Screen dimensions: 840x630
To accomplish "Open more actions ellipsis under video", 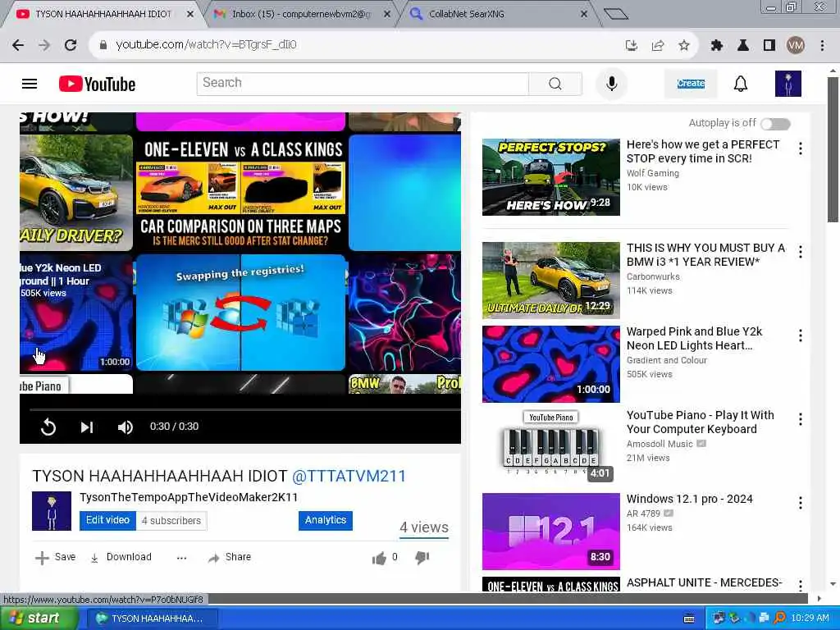I will point(181,558).
